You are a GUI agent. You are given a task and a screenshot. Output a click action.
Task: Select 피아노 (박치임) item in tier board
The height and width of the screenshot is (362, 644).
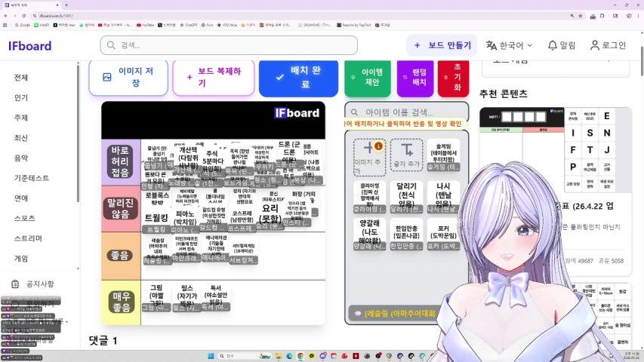(x=185, y=222)
